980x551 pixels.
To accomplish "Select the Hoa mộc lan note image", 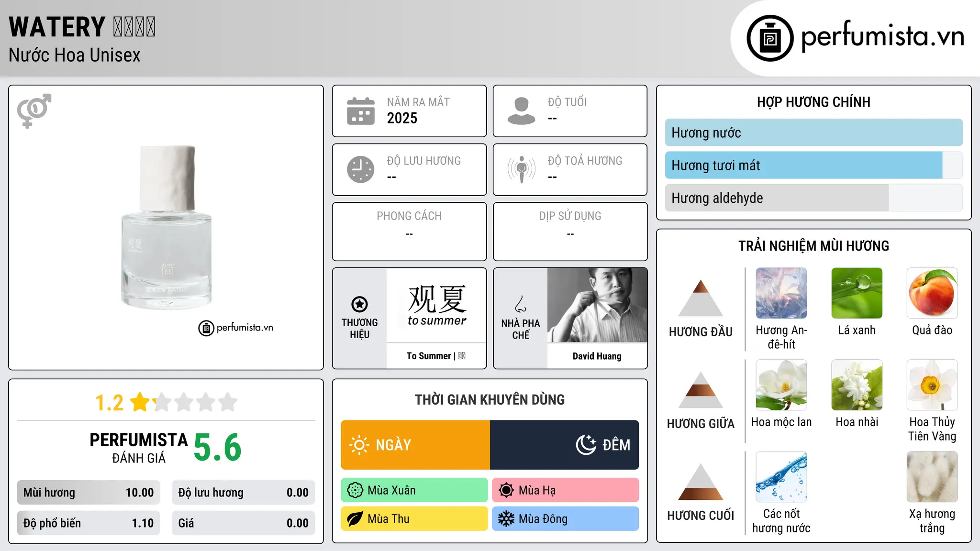I will pyautogui.click(x=781, y=385).
